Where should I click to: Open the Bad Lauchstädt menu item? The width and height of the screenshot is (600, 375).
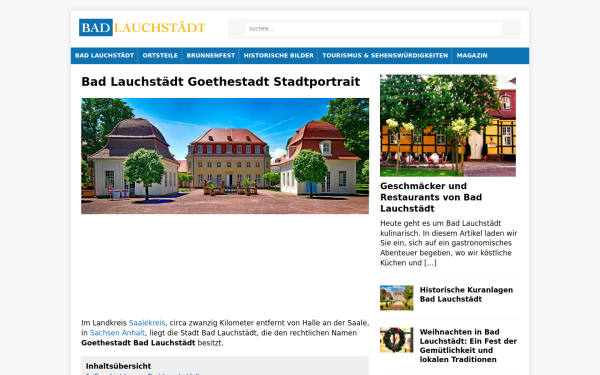coord(104,55)
